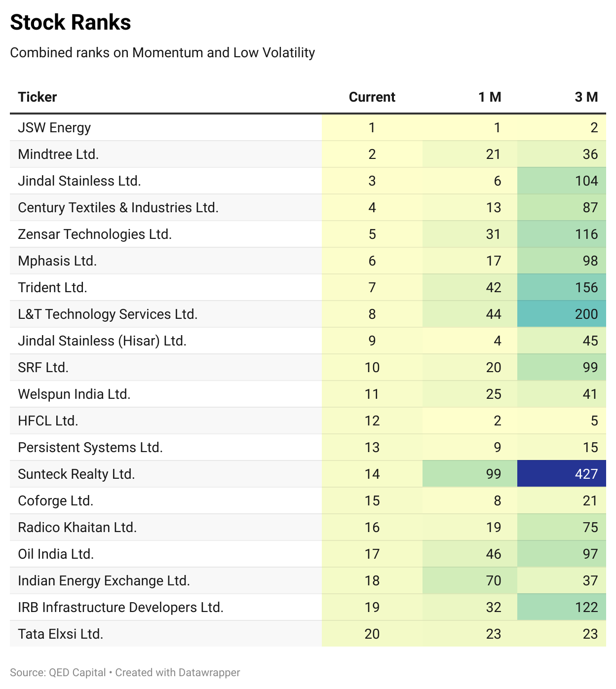Screen dimensions: 616x689
Task: Select Indian Energy Exchange Ltd.
Action: (104, 580)
